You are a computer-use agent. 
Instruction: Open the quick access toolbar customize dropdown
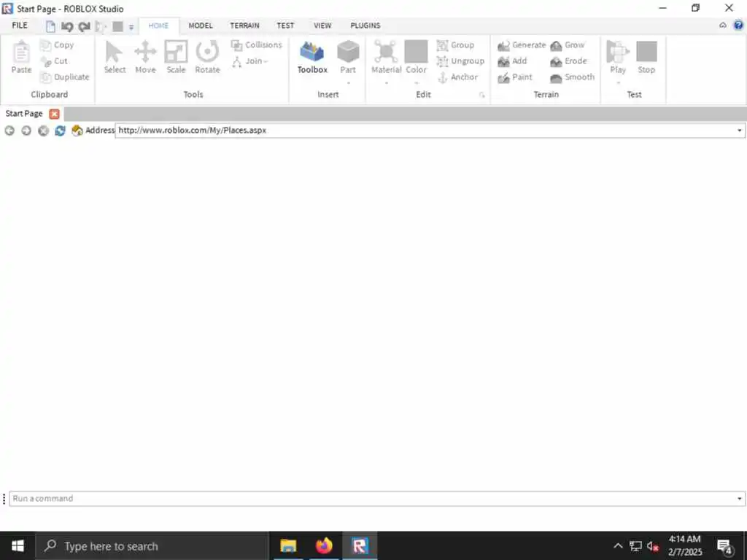(131, 27)
